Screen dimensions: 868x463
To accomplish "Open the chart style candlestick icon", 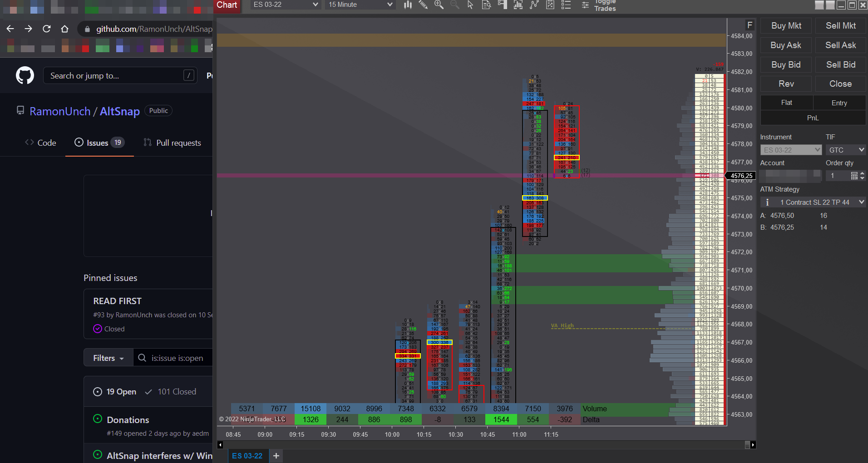I will [x=408, y=5].
